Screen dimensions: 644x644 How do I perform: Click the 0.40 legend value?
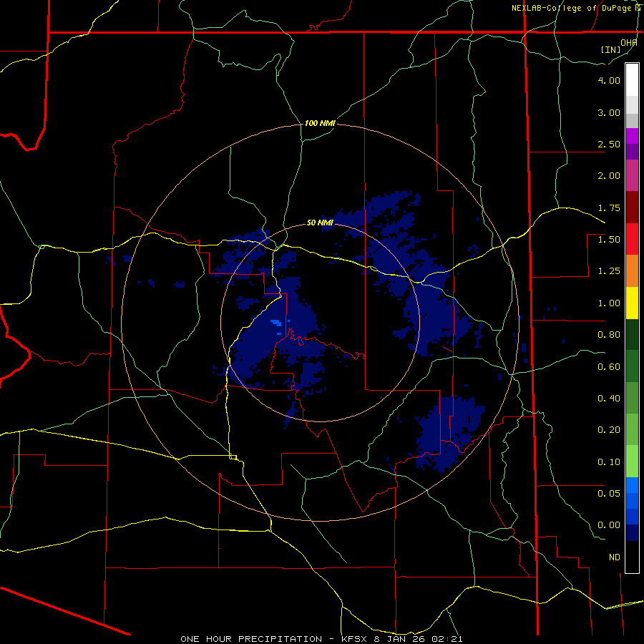(x=609, y=399)
